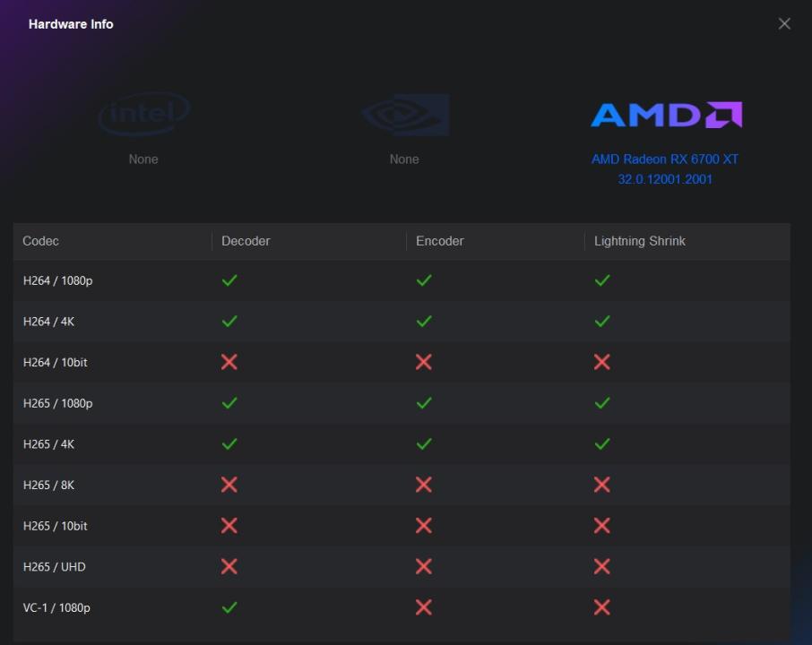Click the Encoder column header

click(x=440, y=241)
